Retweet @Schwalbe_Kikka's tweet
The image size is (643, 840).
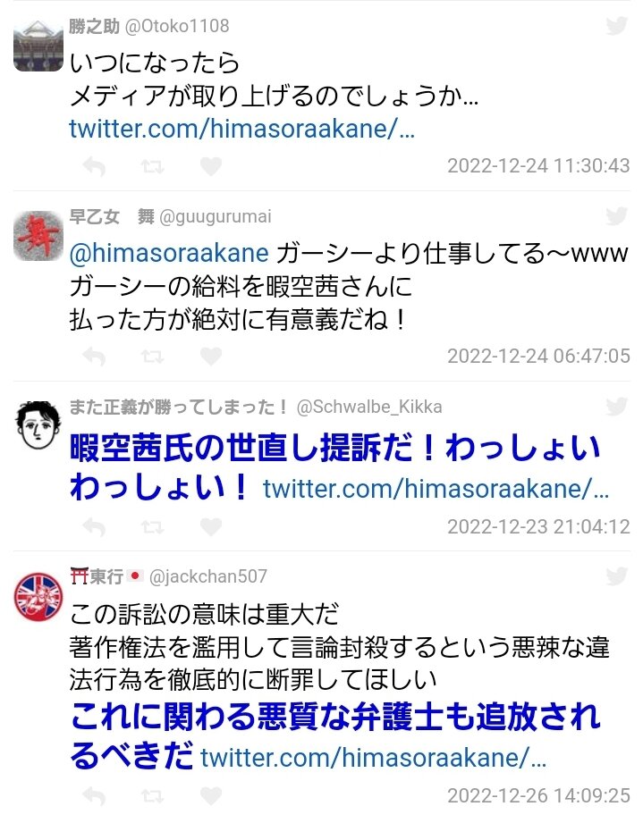[152, 528]
